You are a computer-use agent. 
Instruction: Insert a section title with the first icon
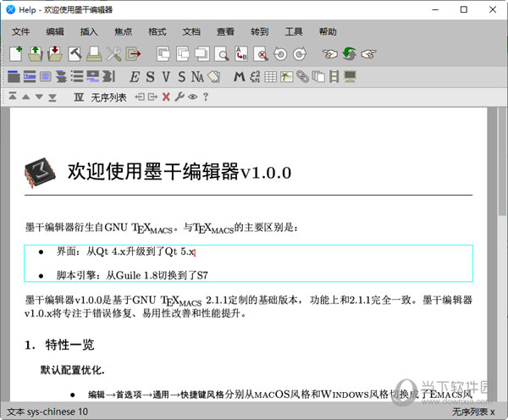[x=14, y=76]
